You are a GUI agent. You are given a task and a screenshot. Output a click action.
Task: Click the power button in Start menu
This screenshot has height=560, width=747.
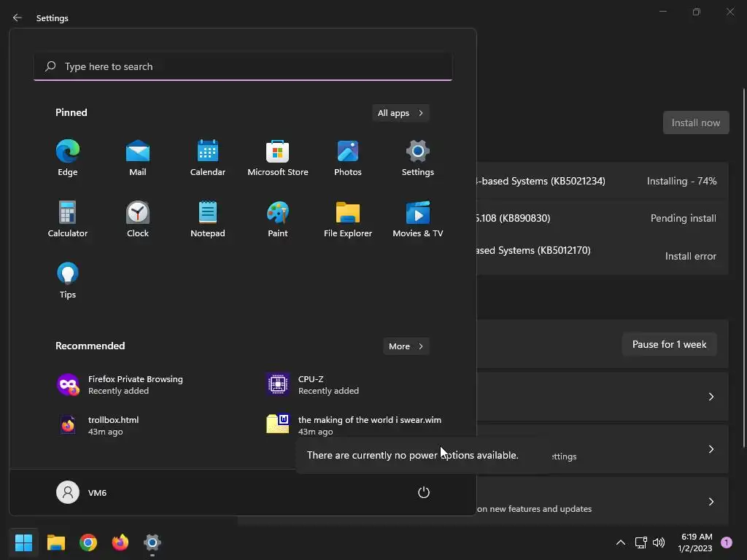pyautogui.click(x=424, y=492)
